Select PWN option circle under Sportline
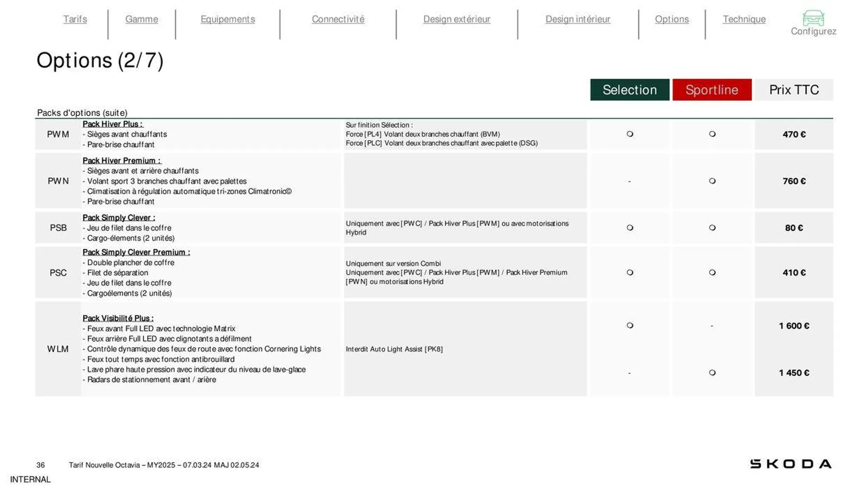868x488 pixels. pyautogui.click(x=712, y=181)
